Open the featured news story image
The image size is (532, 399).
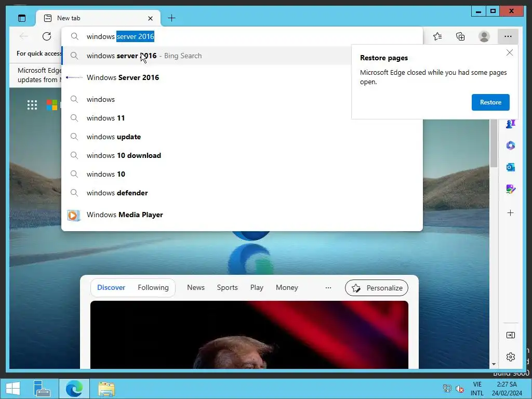(249, 335)
